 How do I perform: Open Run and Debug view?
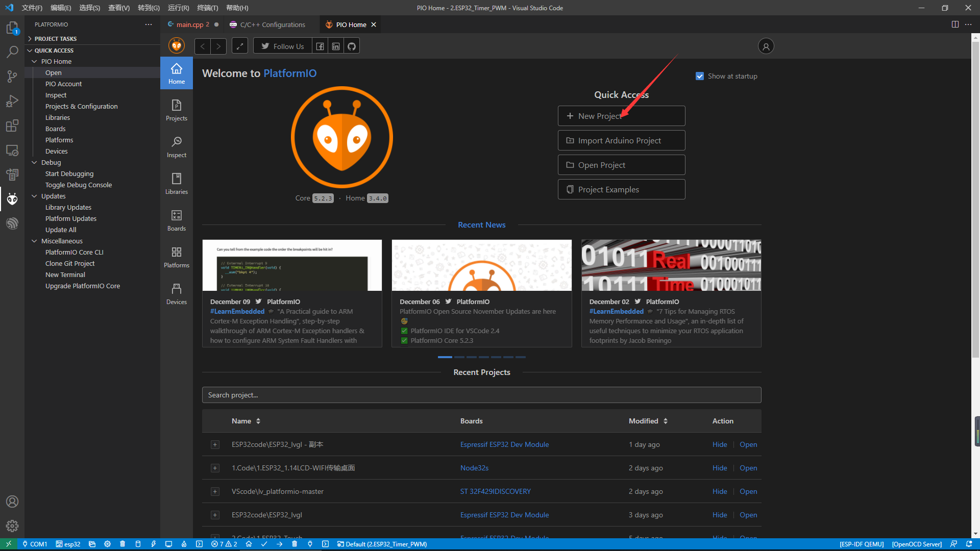point(12,101)
